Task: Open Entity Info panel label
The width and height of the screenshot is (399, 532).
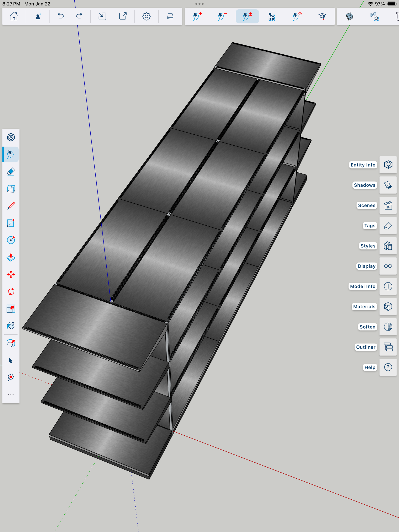Action: click(363, 165)
